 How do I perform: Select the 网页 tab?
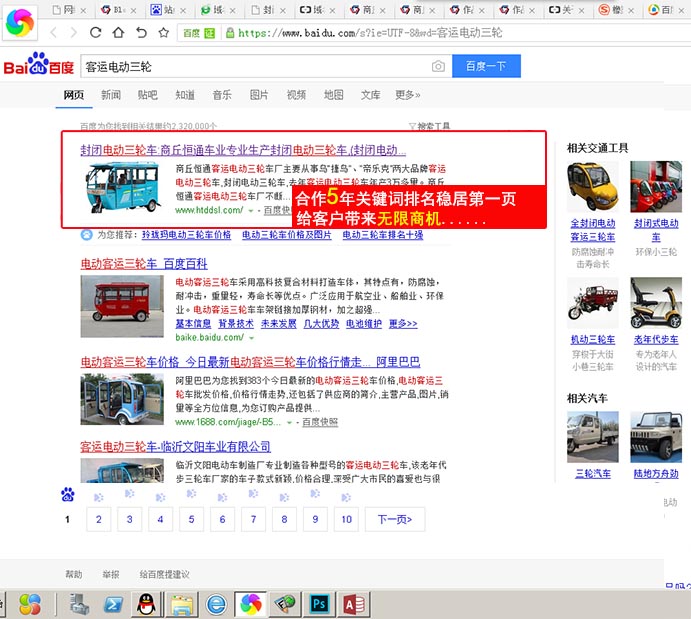[74, 95]
